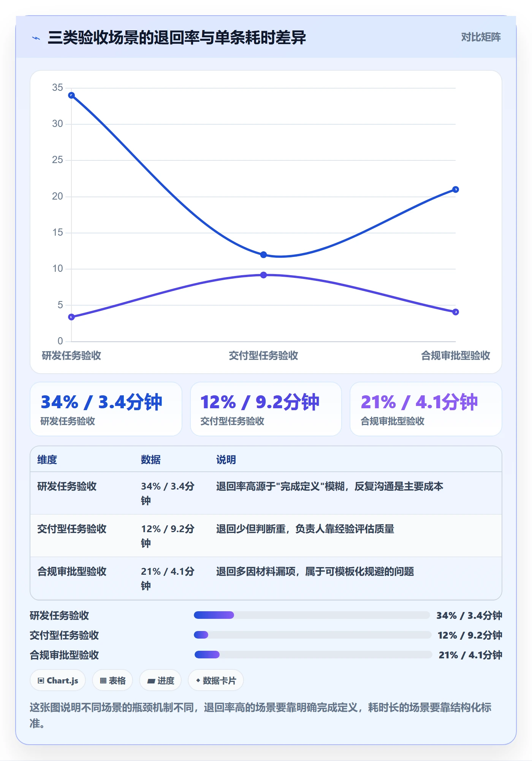Click the 数据卡片 tag chip
This screenshot has width=532, height=761.
pyautogui.click(x=216, y=680)
